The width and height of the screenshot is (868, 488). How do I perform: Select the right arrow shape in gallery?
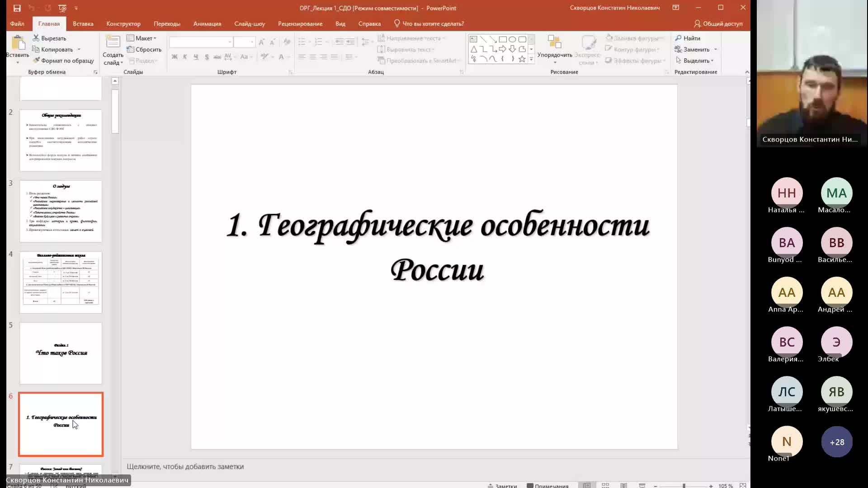(503, 49)
